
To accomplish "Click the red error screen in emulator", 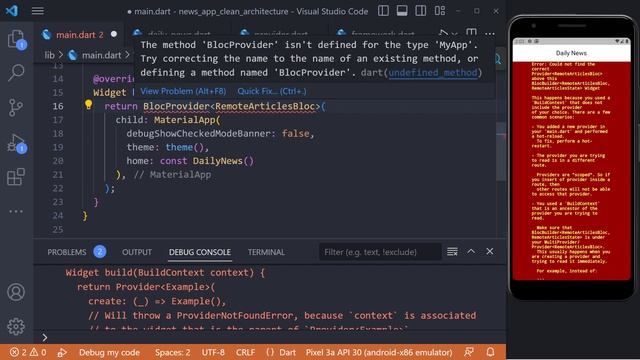I will pos(571,171).
